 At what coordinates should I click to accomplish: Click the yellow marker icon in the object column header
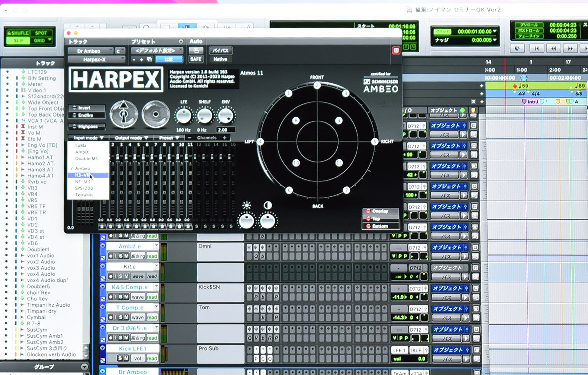[473, 111]
